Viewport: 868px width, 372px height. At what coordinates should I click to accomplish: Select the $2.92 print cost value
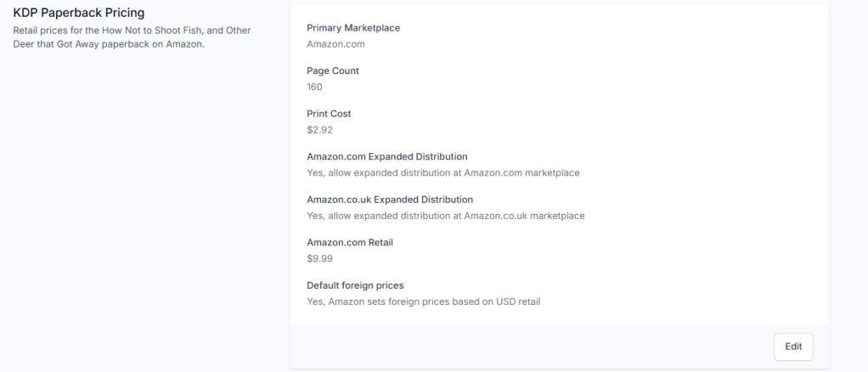point(318,130)
